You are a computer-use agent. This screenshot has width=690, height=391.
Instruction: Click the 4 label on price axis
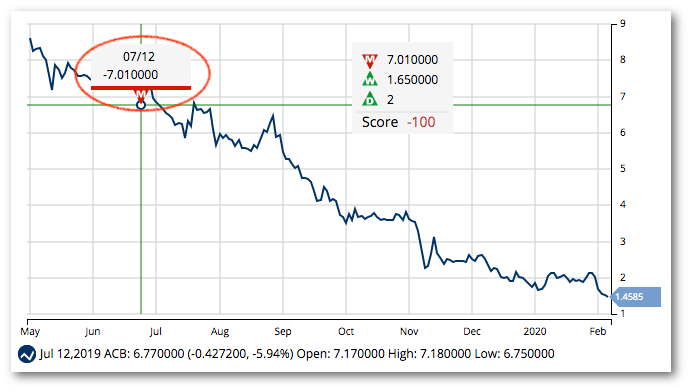click(623, 205)
